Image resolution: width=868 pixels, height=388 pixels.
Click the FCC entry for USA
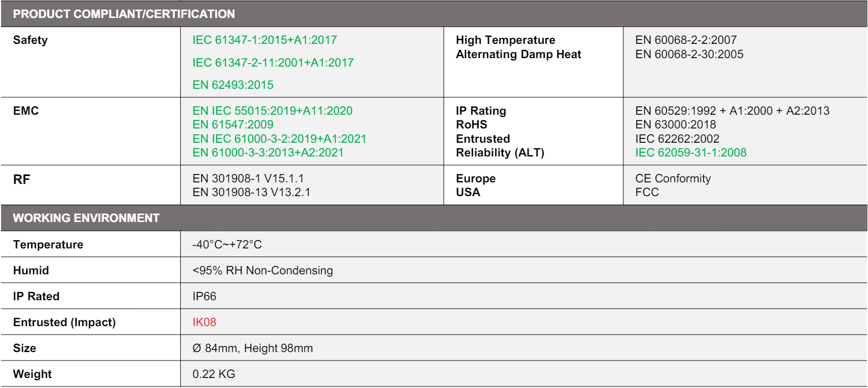(647, 192)
